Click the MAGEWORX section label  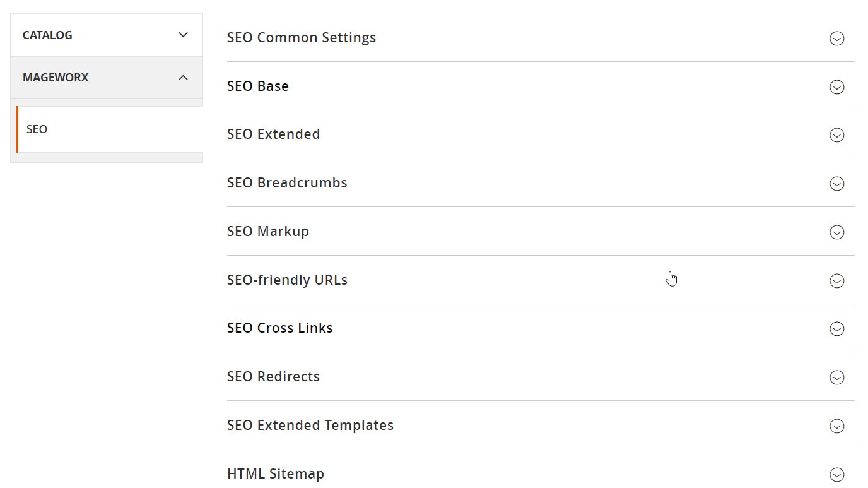(56, 78)
